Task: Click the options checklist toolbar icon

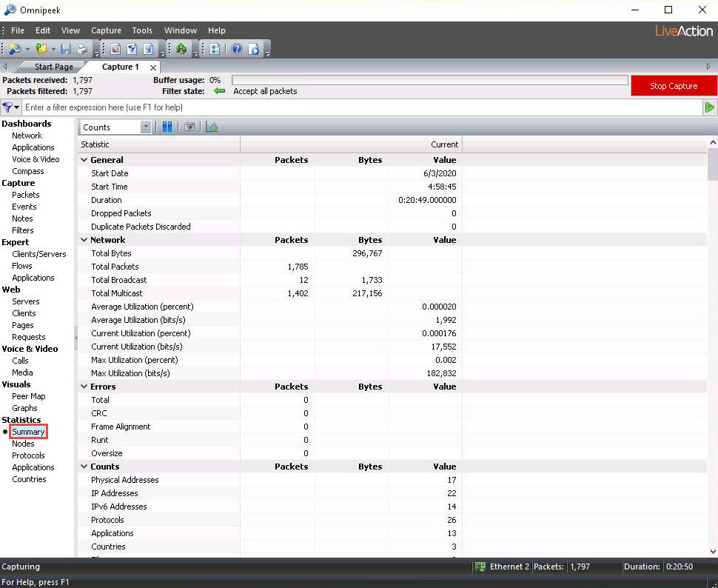Action: (215, 49)
